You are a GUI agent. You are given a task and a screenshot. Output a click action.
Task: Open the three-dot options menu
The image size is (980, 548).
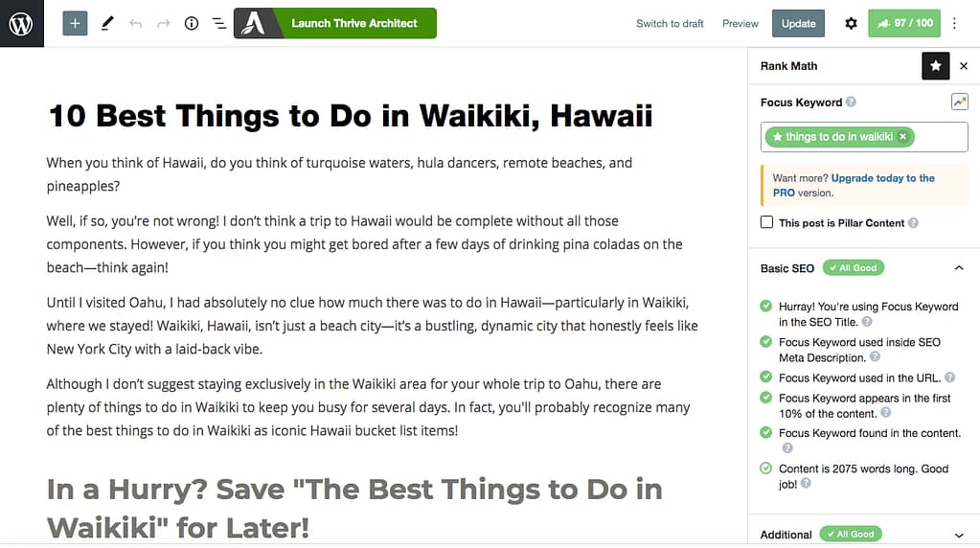tap(954, 23)
